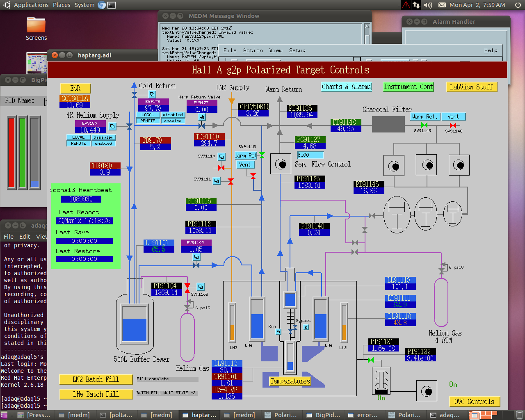The width and height of the screenshot is (525, 420).
Task: Click green valve beside the turbo pump
Action: pyautogui.click(x=371, y=360)
